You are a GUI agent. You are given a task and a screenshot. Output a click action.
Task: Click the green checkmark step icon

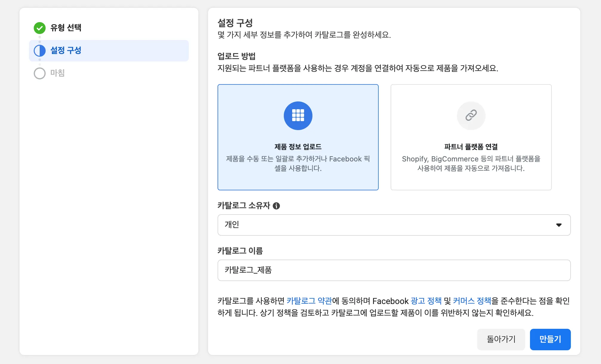[x=40, y=28]
